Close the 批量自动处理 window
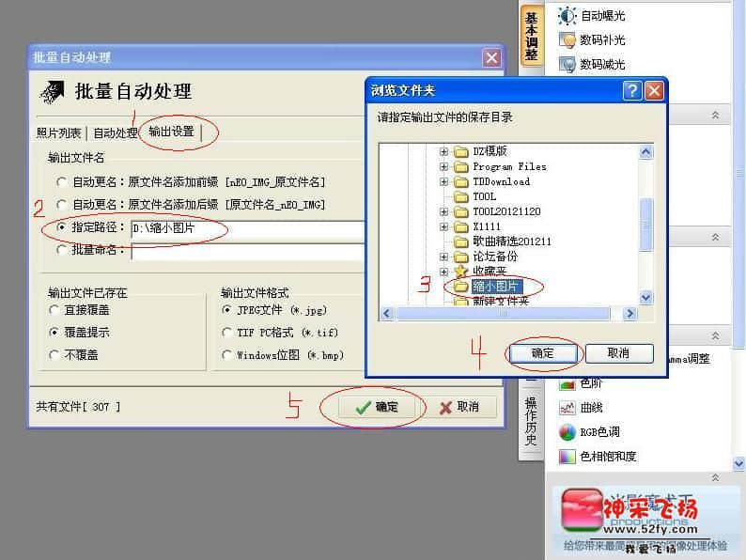Viewport: 746px width, 560px height. tap(491, 58)
